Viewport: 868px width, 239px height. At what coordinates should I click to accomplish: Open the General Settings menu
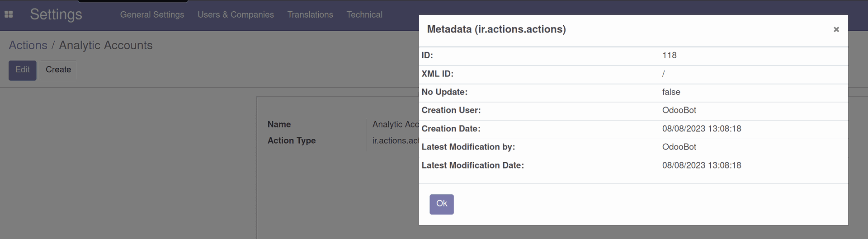click(152, 15)
